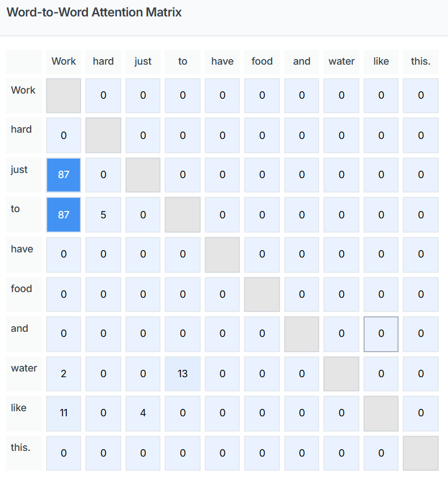Select the 5 cell under the hard column
The height and width of the screenshot is (477, 448).
point(103,215)
